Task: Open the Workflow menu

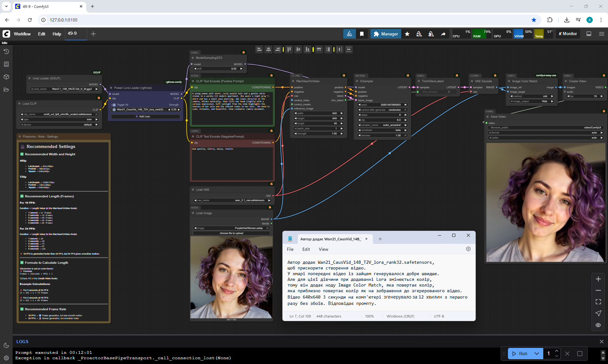Action: 22,34
